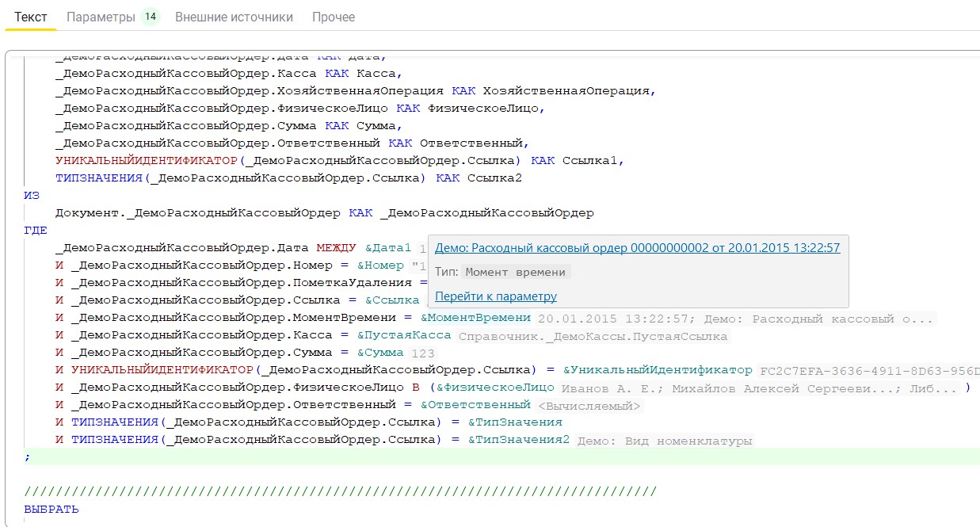Viewport: 980px width, 527px height.
Task: Click the &Ссылка parameter
Action: [392, 300]
